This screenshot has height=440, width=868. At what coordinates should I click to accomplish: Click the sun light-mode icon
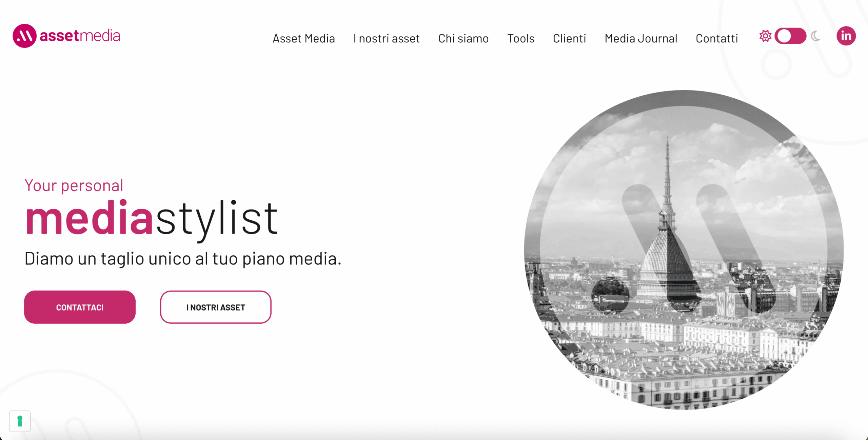click(x=765, y=36)
